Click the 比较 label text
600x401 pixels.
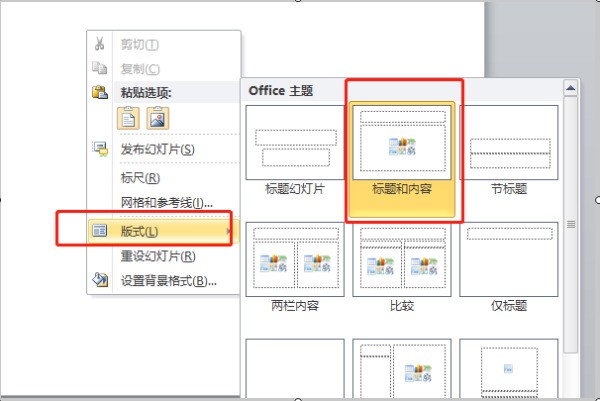click(x=402, y=306)
